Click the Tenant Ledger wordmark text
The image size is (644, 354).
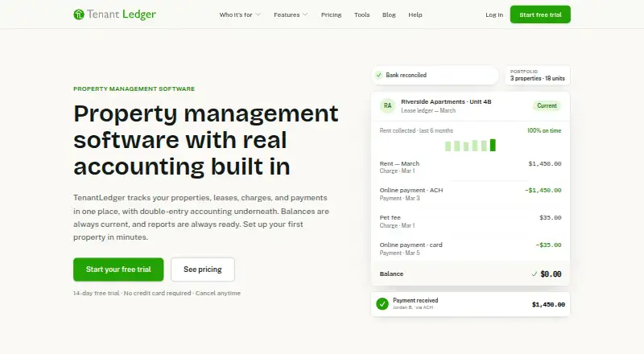[122, 14]
